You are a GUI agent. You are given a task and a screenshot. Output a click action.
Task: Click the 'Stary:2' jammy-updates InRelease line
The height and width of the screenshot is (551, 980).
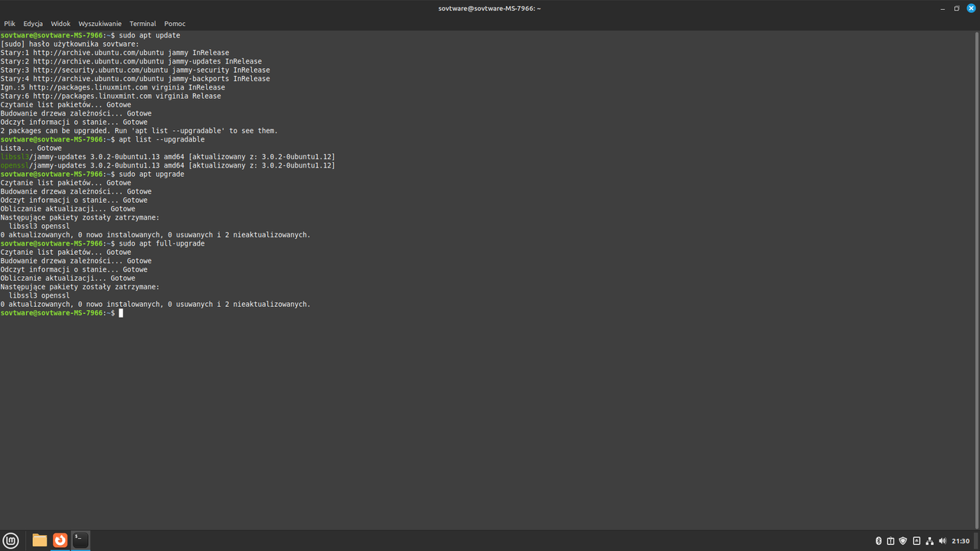tap(131, 62)
